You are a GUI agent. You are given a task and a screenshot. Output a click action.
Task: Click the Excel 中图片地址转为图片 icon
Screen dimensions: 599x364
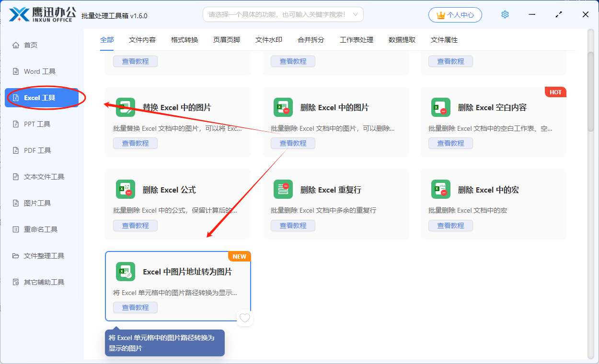[x=126, y=272]
